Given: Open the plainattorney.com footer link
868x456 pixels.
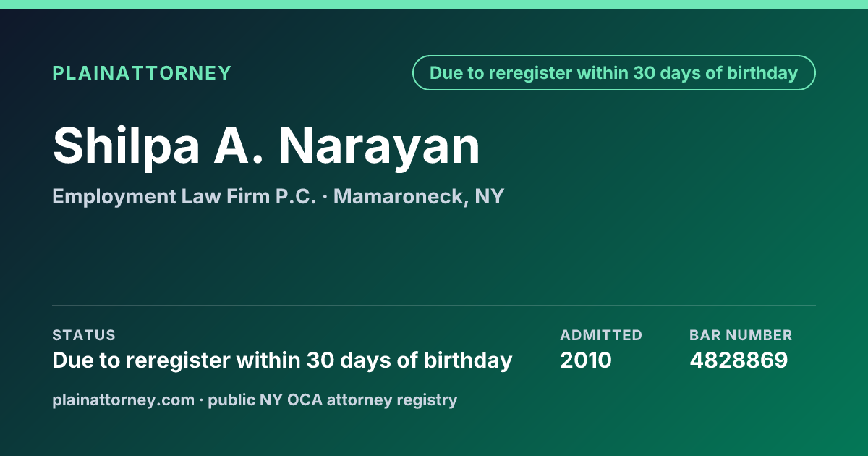Looking at the screenshot, I should pos(123,400).
